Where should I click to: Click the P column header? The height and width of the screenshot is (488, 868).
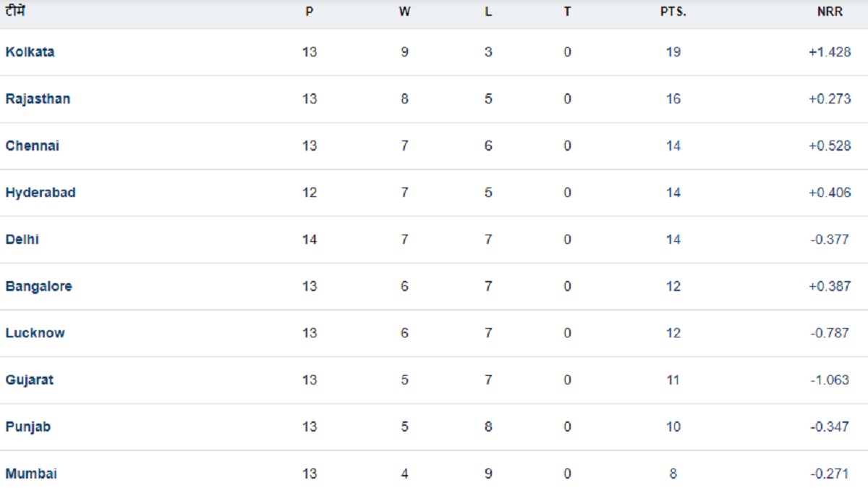pos(310,12)
